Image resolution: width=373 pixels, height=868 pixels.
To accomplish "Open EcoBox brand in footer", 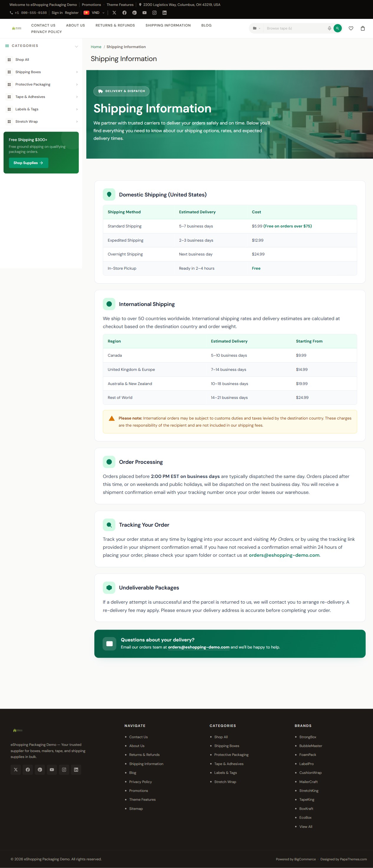I will pos(305,818).
